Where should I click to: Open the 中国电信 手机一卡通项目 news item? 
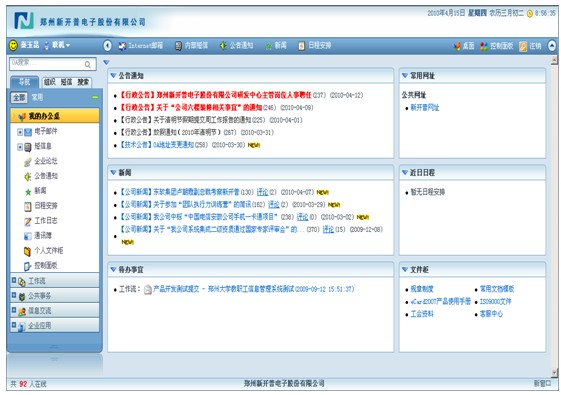pos(199,217)
